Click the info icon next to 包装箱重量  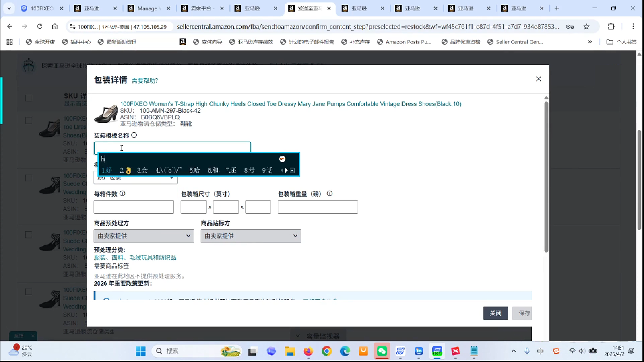pyautogui.click(x=330, y=193)
